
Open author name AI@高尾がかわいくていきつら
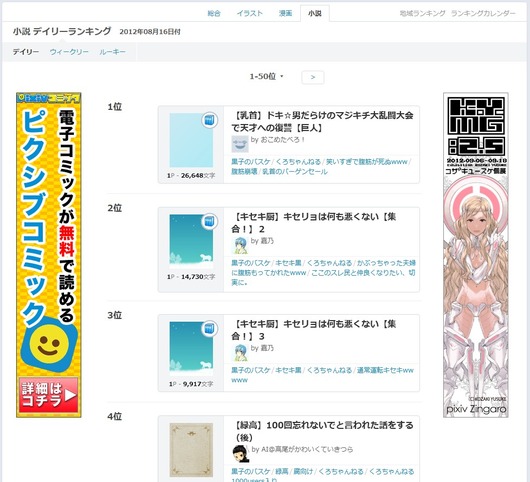coord(307,449)
